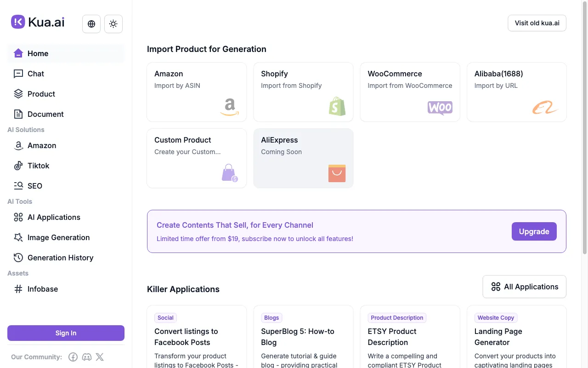Click the Image Generation star icon

point(18,237)
